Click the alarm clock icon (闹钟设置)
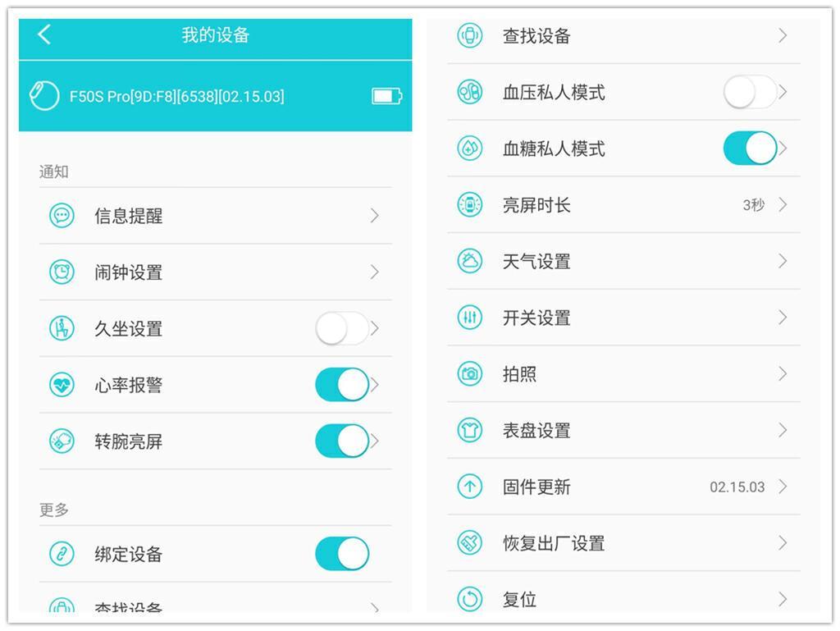Screen dimensions: 840x631 click(62, 272)
